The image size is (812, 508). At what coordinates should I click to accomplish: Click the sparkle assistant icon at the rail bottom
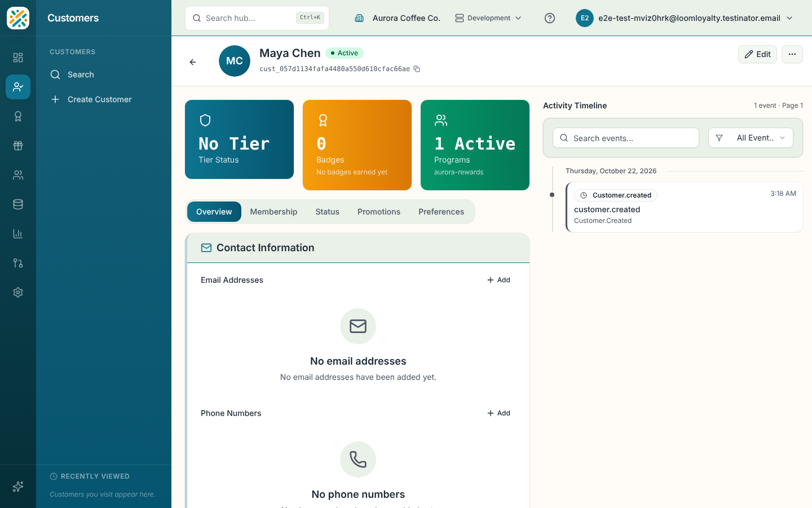click(x=18, y=487)
